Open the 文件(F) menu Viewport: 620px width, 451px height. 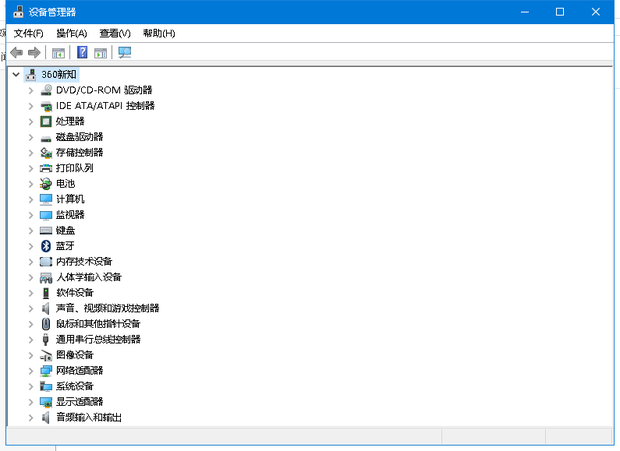[x=28, y=34]
